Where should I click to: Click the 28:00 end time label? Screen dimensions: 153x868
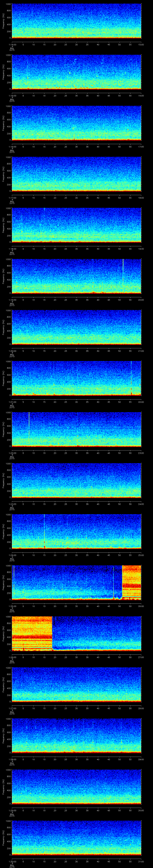(141, 708)
